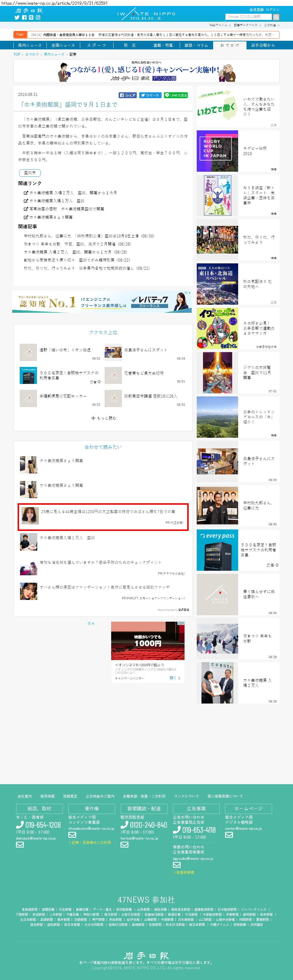Send article with the LINEで送る button
This screenshot has height=980, width=293.
click(176, 95)
